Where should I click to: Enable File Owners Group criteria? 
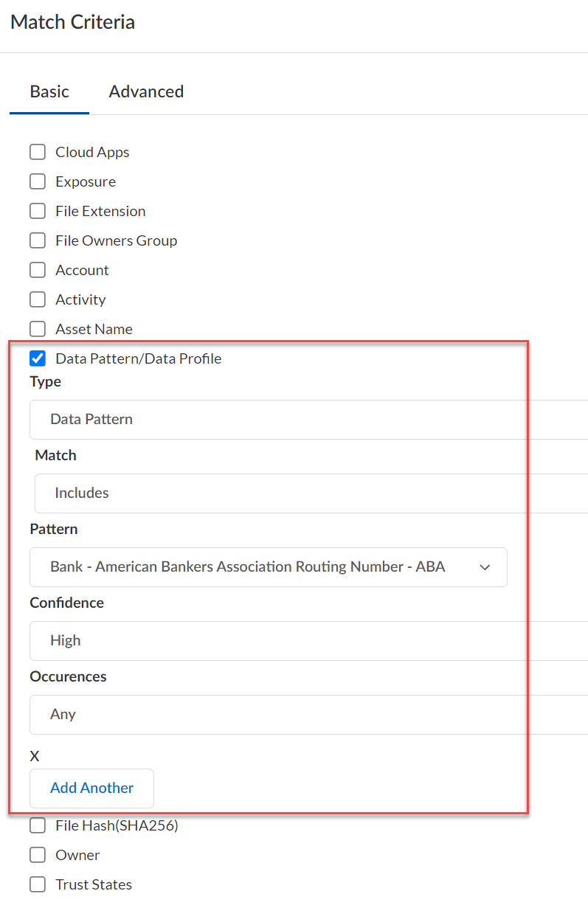38,240
